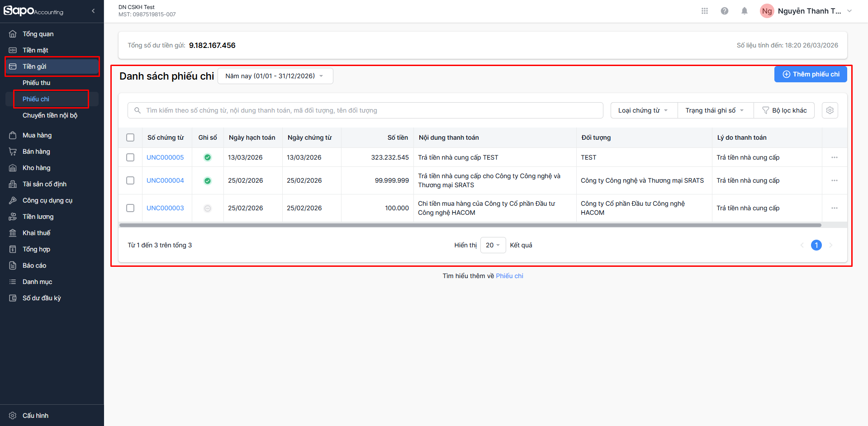This screenshot has height=426, width=868.
Task: Toggle the select-all header checkbox
Action: click(x=130, y=137)
